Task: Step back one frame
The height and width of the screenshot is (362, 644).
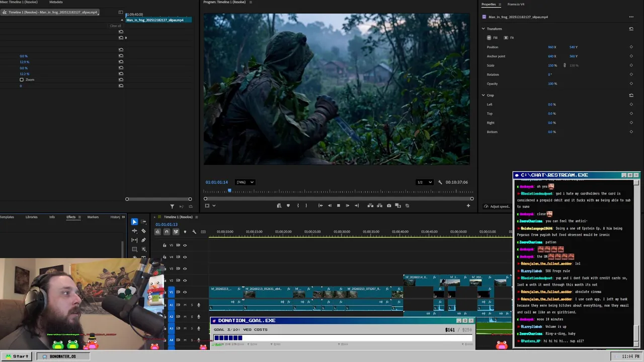Action: [x=330, y=206]
